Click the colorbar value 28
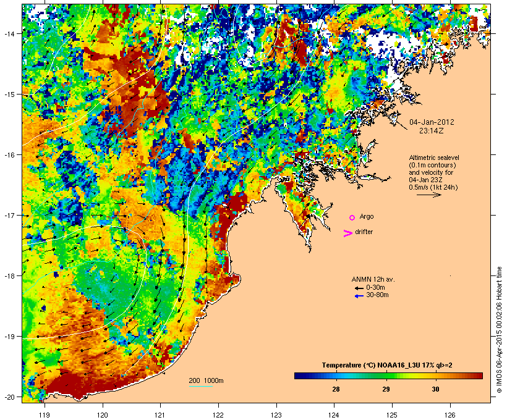 click(x=336, y=389)
